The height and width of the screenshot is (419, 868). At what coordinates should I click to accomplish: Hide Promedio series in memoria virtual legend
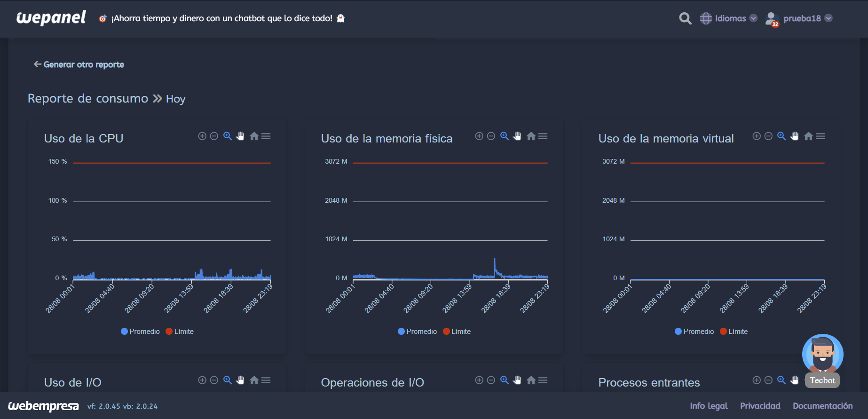coord(694,332)
